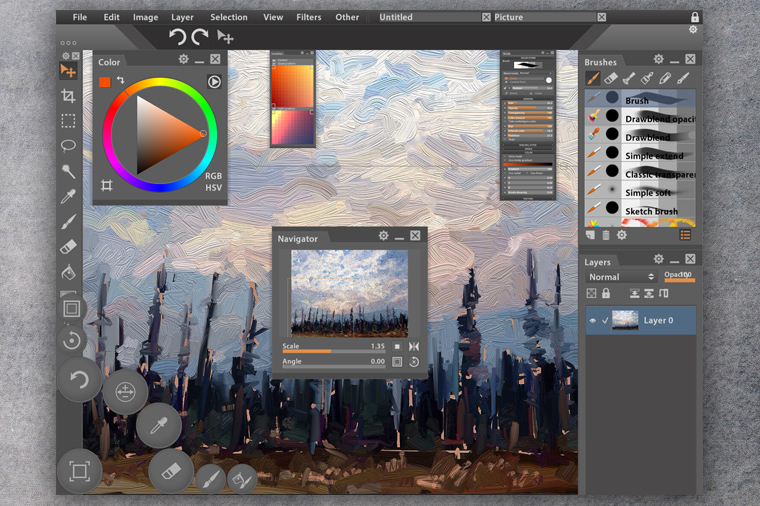Screen dimensions: 760x506
Task: Switch color mode to HSV
Action: 213,188
